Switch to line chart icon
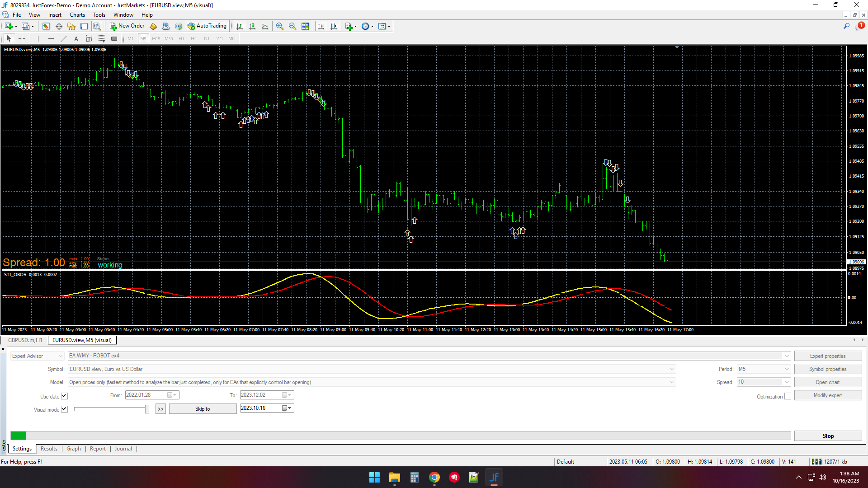 (265, 26)
